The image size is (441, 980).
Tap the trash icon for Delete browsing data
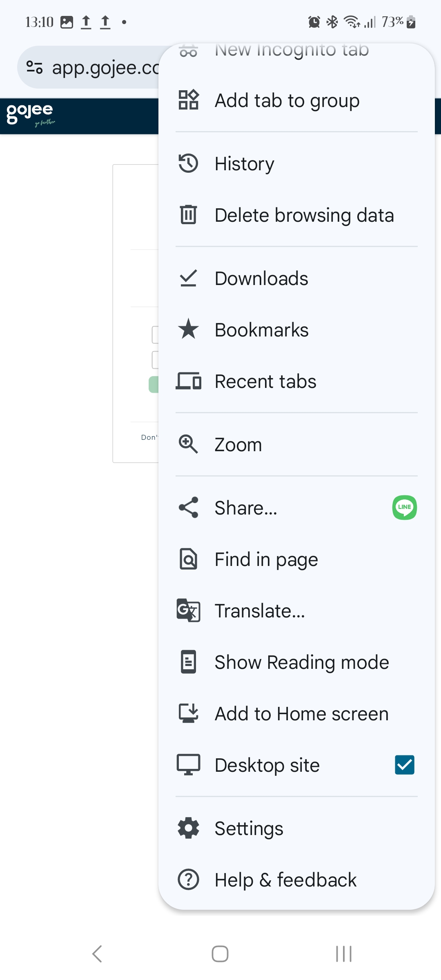point(188,215)
